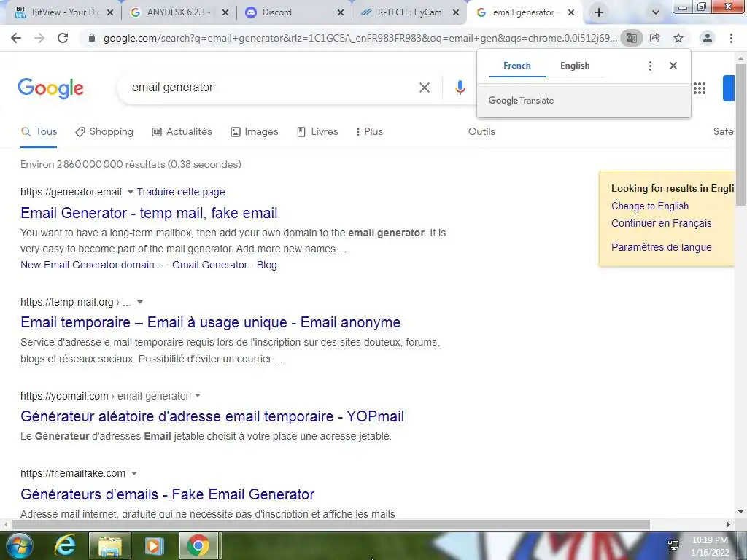Viewport: 747px width, 560px height.
Task: Open Générateurs d'emails Fake Email result
Action: [167, 494]
